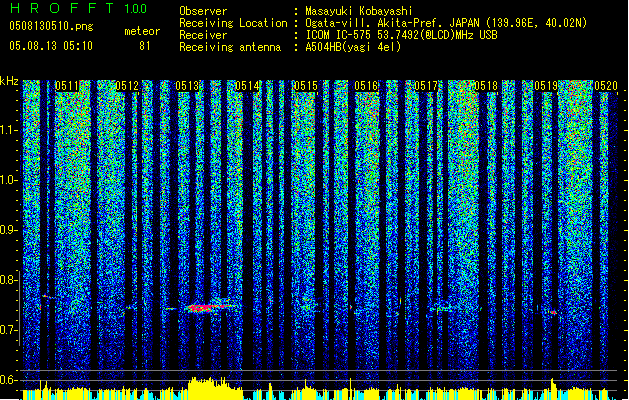Viewport: 629px width, 400px height.
Task: Click the bright red meteor echo after 0513
Action: pyautogui.click(x=209, y=308)
